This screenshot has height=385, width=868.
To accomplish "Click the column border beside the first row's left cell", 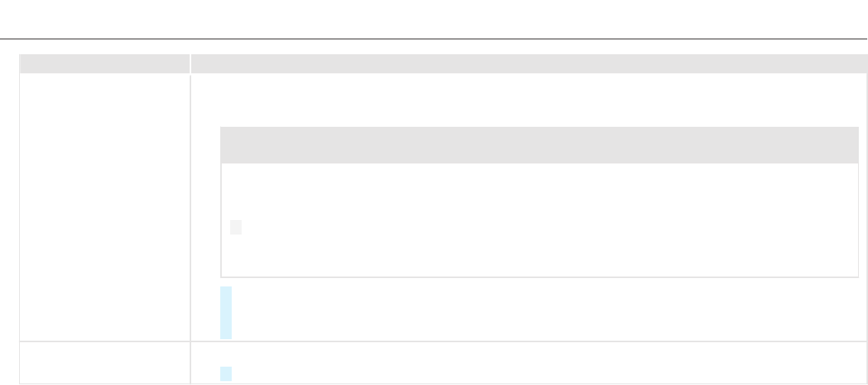I will (190, 206).
